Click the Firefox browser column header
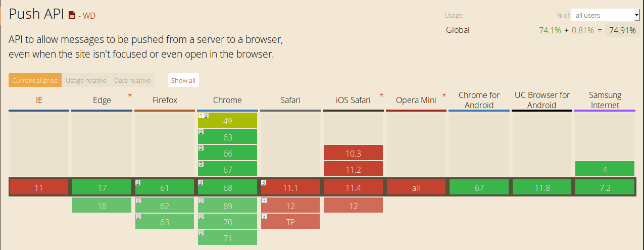The height and width of the screenshot is (250, 644). pos(165,100)
